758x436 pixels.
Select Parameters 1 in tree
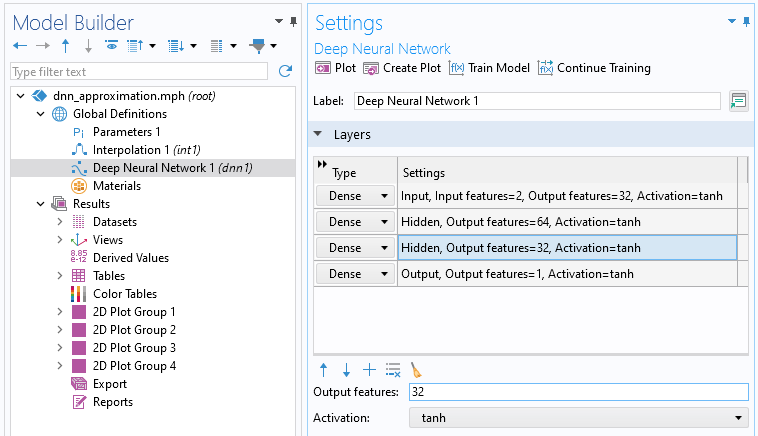tap(126, 132)
